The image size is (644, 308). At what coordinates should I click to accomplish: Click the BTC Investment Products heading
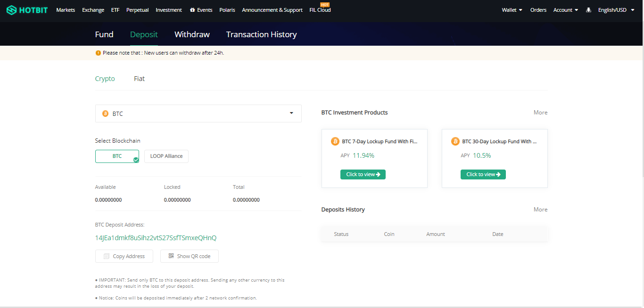[355, 113]
